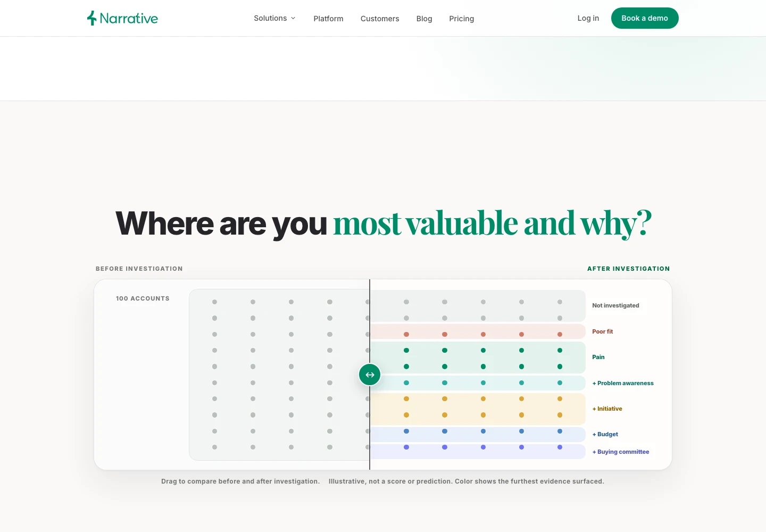Screen dimensions: 766x532
Task: Select the Poor fit legend label
Action: coord(603,331)
